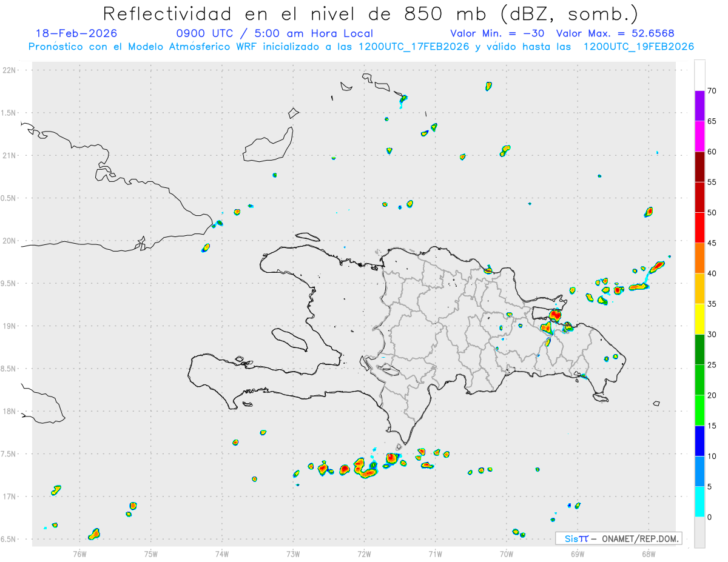The width and height of the screenshot is (728, 562).
Task: Select the dark maroon 55–60 dBZ colorbar segment
Action: tap(699, 167)
